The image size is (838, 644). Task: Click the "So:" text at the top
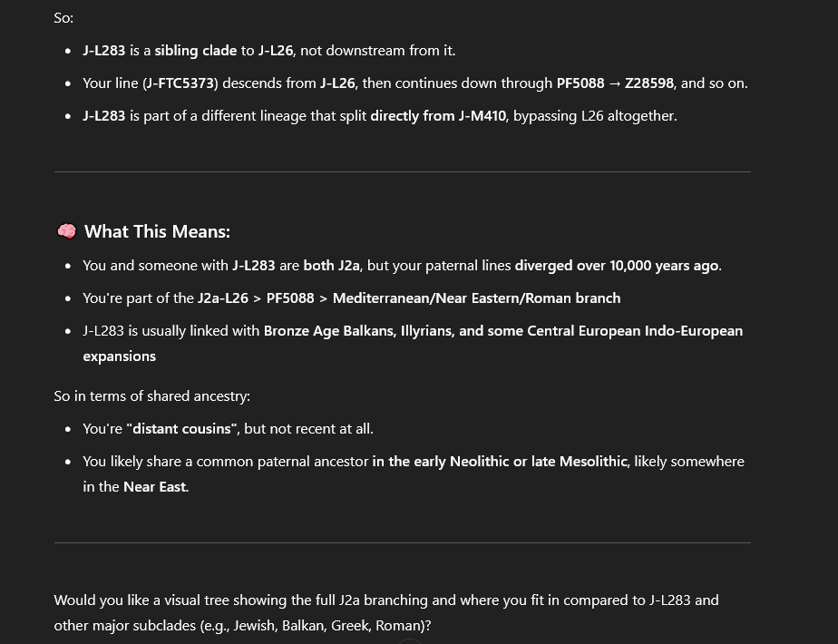point(63,18)
